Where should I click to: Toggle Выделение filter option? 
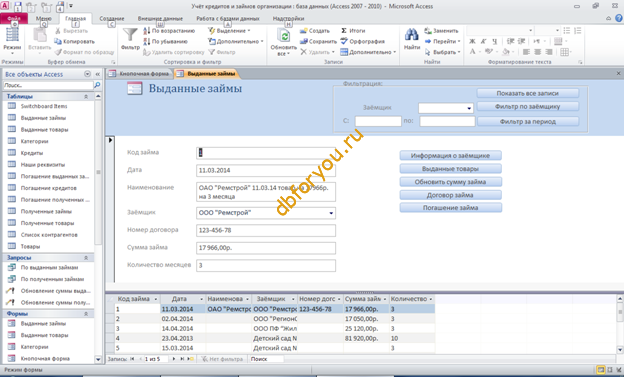pos(229,31)
